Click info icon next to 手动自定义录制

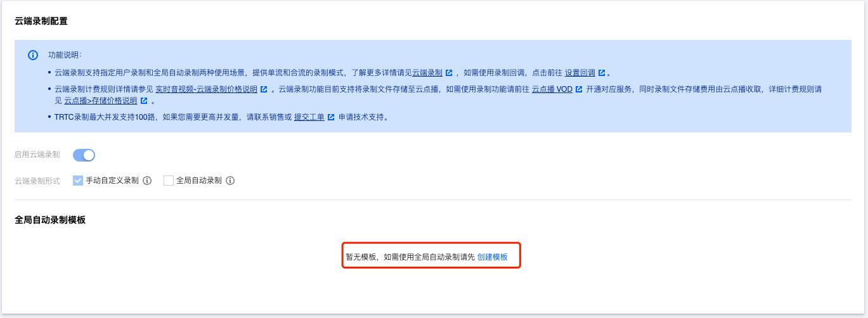147,181
